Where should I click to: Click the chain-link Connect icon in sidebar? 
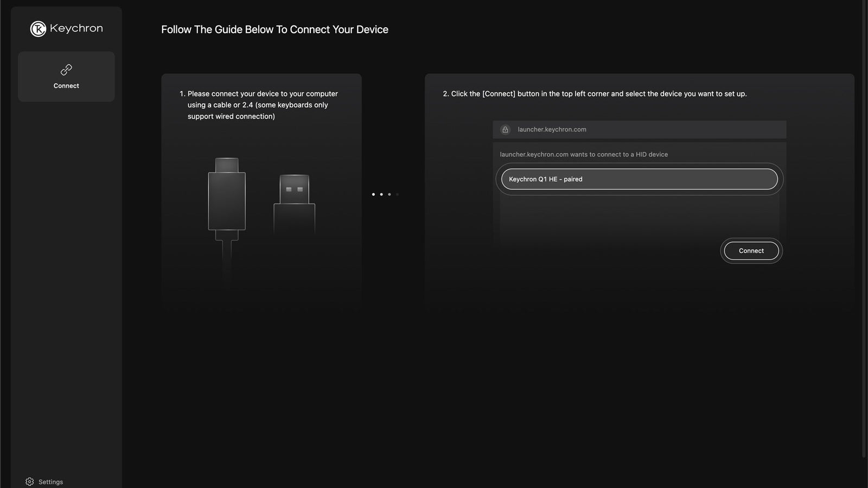pos(66,69)
